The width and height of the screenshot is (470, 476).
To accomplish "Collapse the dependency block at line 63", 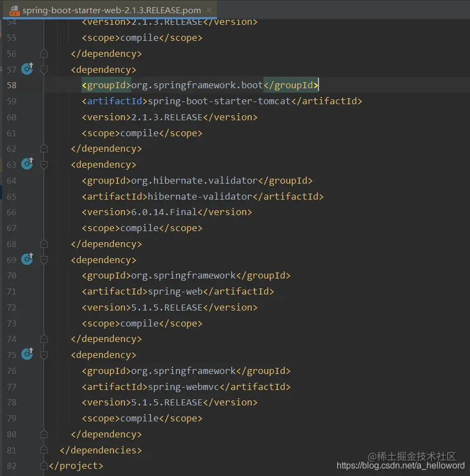I will pos(44,165).
